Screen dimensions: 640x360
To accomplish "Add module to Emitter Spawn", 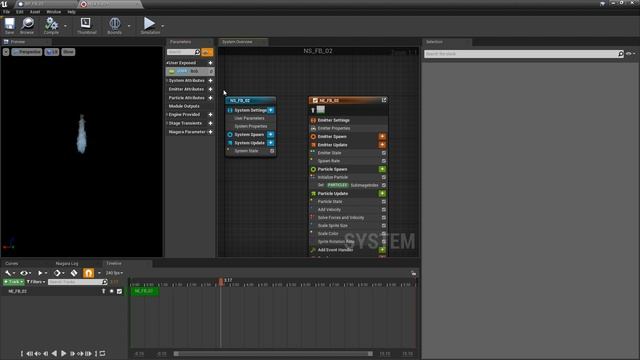I will pyautogui.click(x=382, y=136).
